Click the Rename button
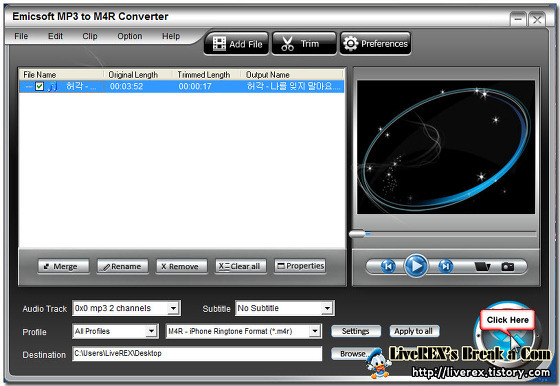This screenshot has width=560, height=386. pos(122,266)
